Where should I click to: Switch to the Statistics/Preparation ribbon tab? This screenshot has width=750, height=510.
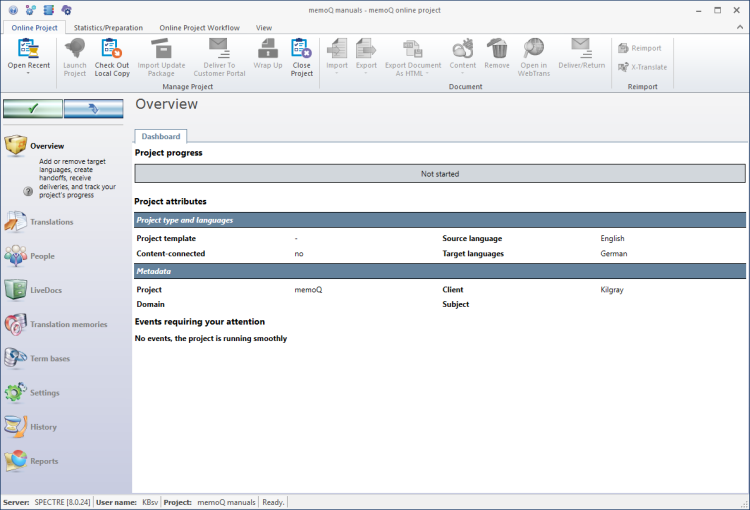point(108,28)
